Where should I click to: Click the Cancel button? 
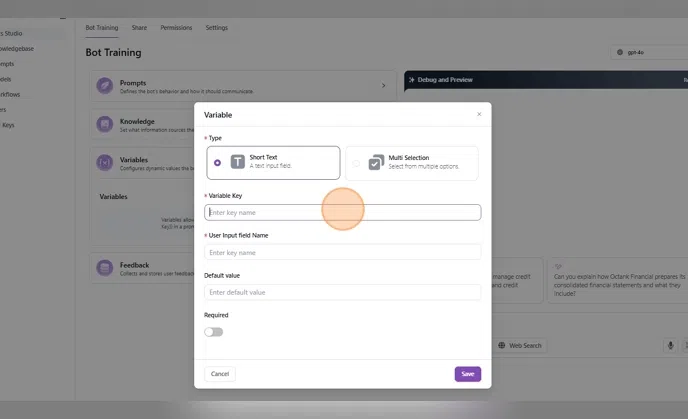[220, 374]
